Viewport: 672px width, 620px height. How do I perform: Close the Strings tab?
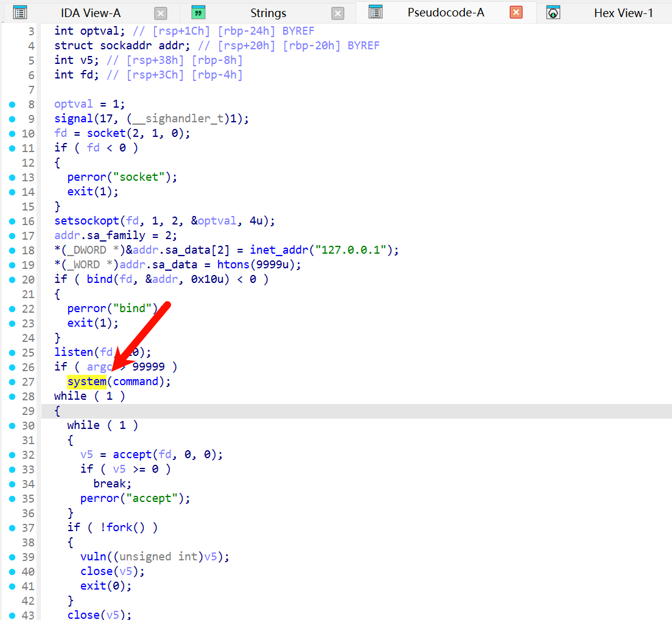coord(338,13)
